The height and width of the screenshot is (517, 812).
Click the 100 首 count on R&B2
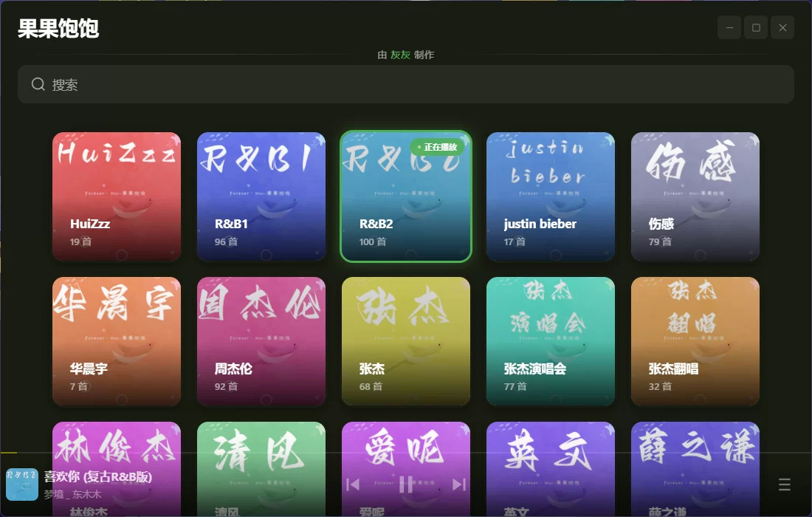point(372,242)
